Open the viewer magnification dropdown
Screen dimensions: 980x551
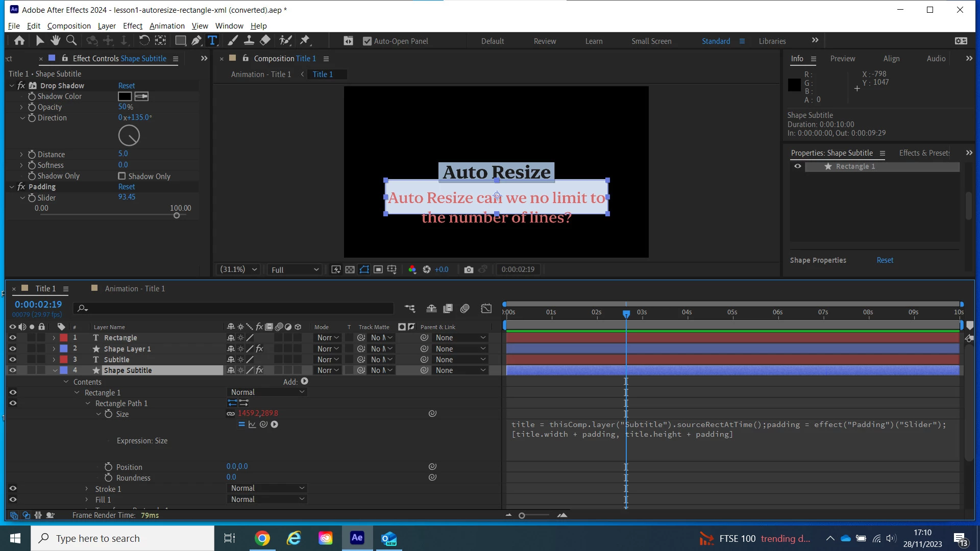click(x=238, y=269)
